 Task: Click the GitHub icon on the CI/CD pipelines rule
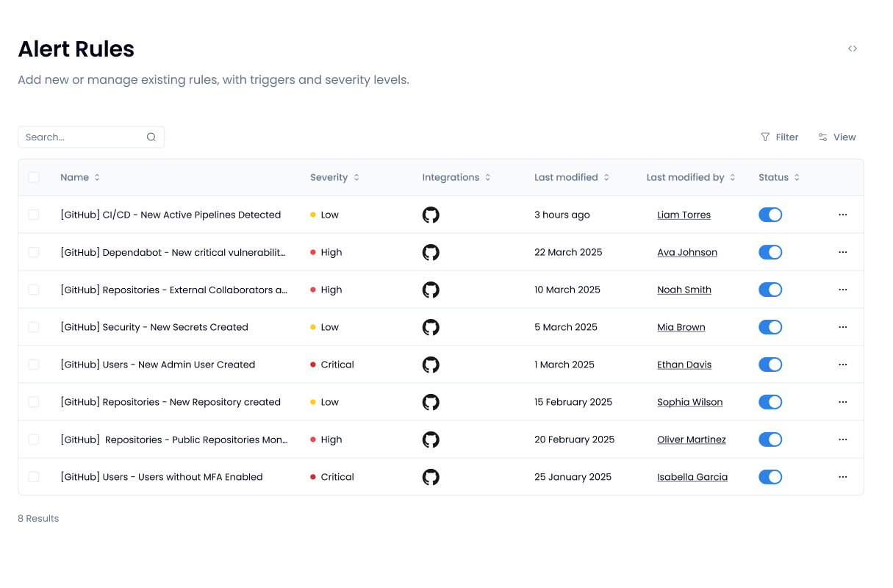pos(431,215)
